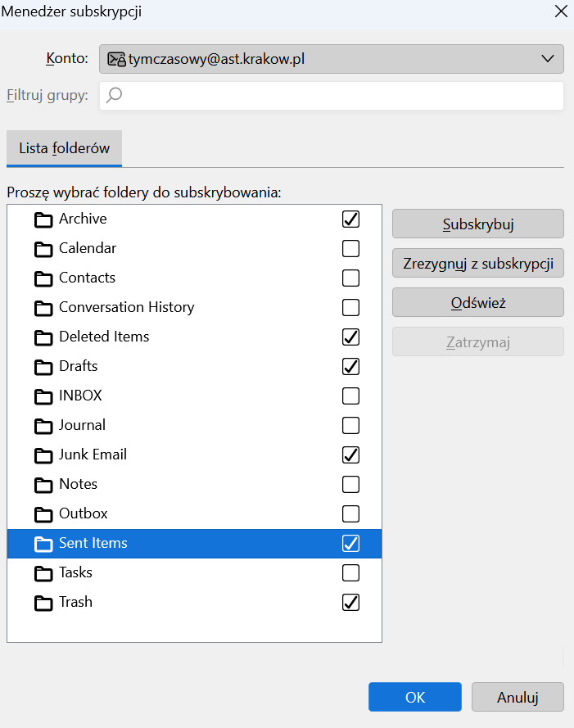This screenshot has height=728, width=574.
Task: Uncheck the Deleted Items checkbox
Action: click(x=350, y=337)
